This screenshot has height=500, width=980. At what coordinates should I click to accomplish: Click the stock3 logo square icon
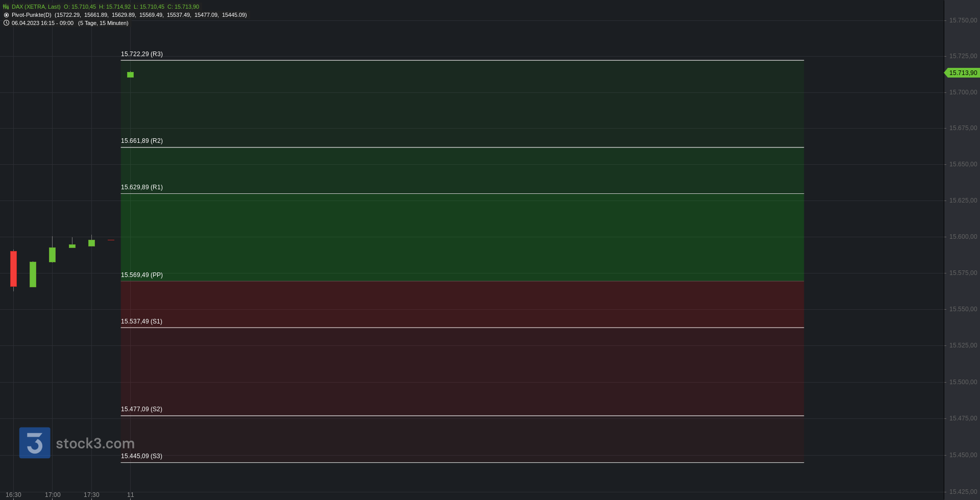[x=35, y=443]
